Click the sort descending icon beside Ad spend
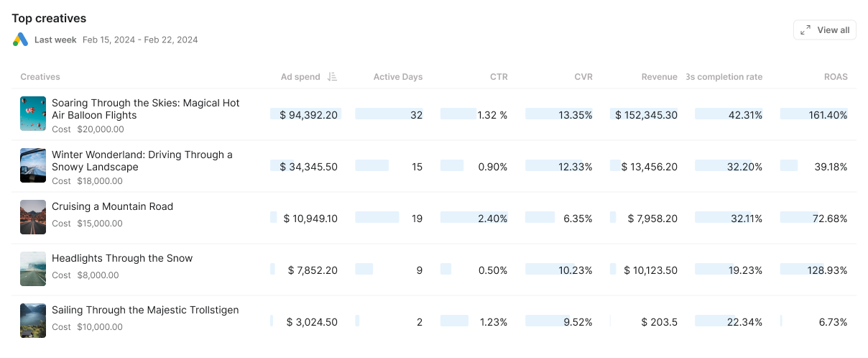Image resolution: width=868 pixels, height=358 pixels. (x=332, y=77)
